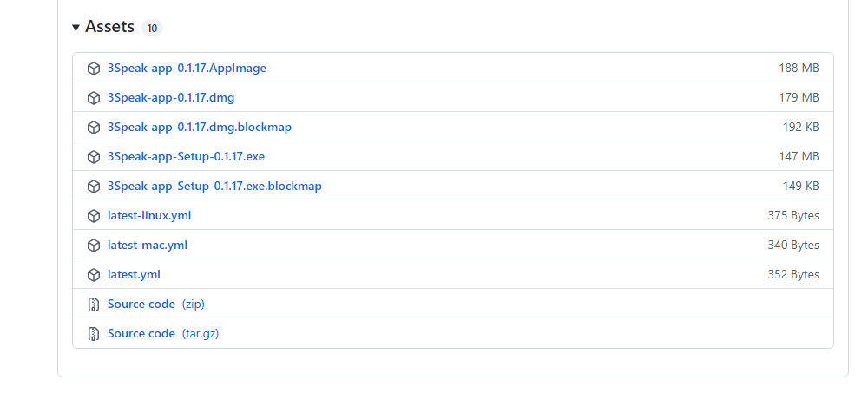Open the 3Speak-app-Setup-0.1.17.exe.blockmap link

coord(214,186)
